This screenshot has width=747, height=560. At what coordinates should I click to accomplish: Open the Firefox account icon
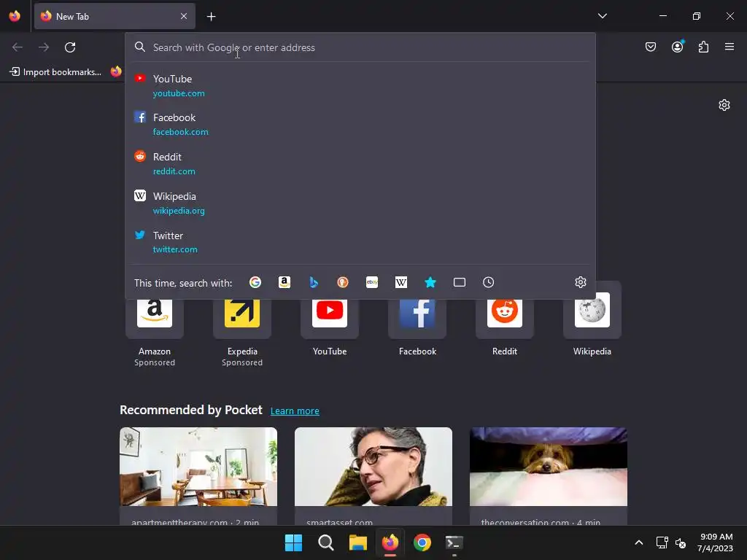point(678,47)
